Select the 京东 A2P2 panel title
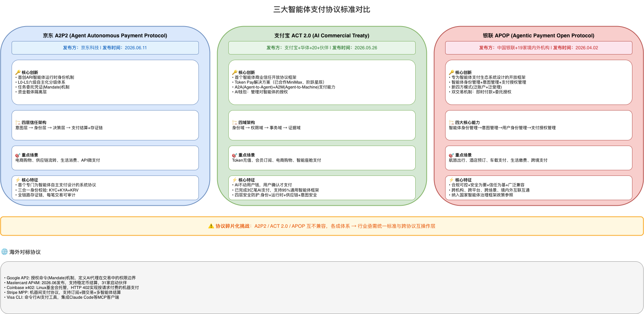The image size is (644, 314). coord(105,35)
